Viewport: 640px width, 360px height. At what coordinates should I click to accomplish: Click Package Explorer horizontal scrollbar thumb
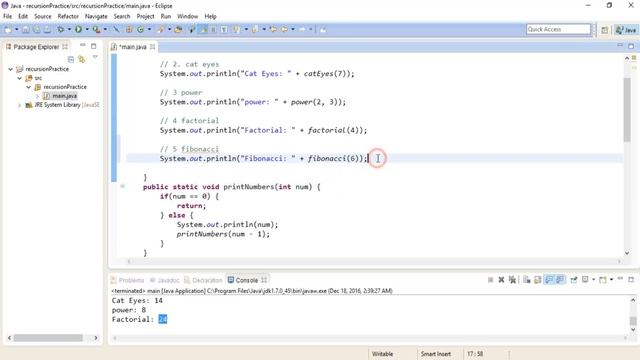pos(48,338)
